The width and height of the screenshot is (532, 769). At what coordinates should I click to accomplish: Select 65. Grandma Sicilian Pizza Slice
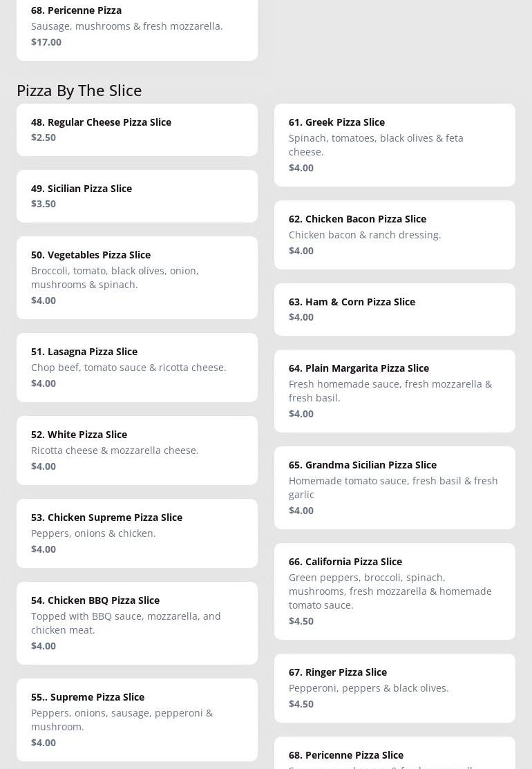[x=395, y=488]
